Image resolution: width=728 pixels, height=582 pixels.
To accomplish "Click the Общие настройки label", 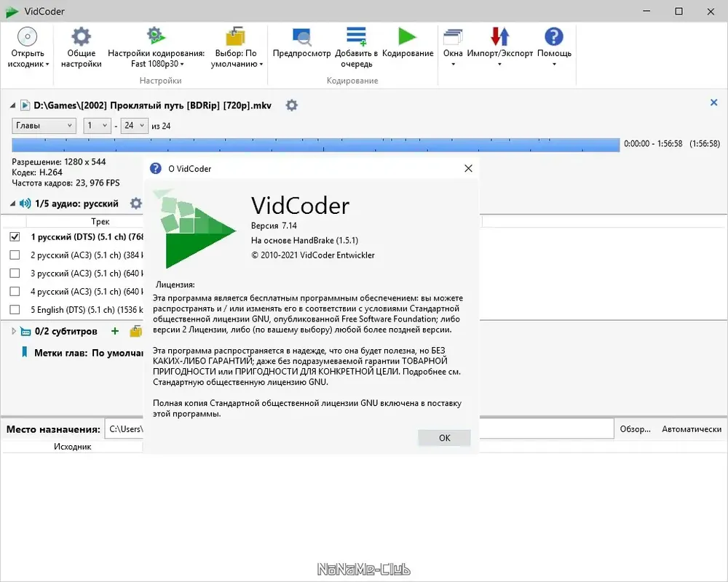I will tap(82, 58).
